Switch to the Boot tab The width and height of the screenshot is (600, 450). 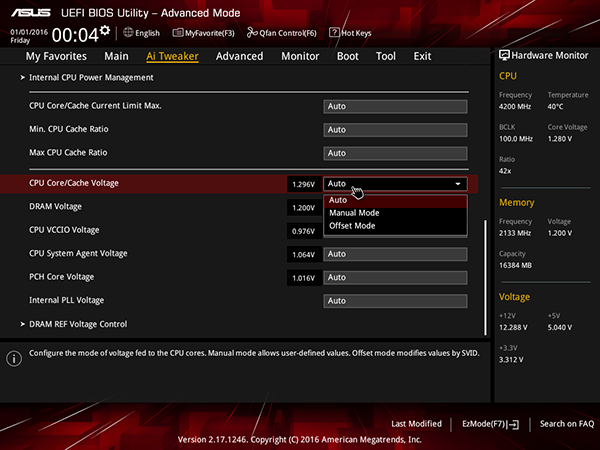click(348, 56)
